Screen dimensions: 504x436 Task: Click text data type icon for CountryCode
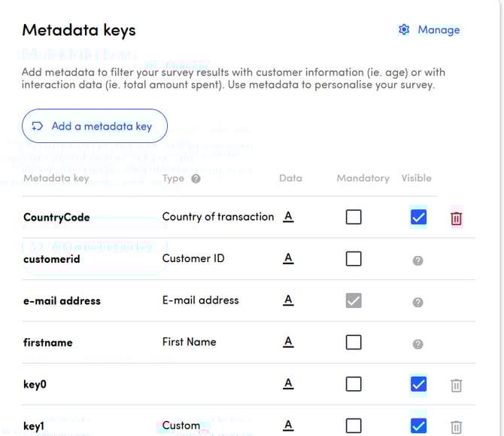click(288, 217)
